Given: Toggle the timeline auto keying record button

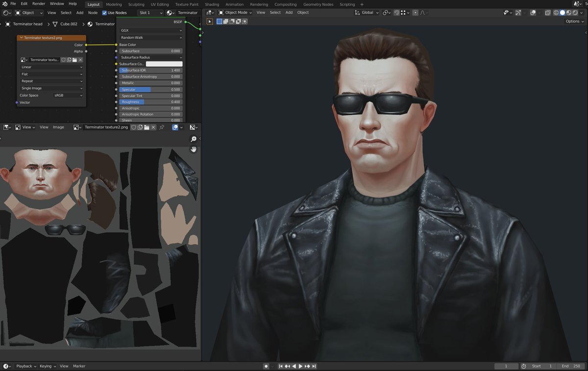Looking at the screenshot, I should pyautogui.click(x=266, y=366).
